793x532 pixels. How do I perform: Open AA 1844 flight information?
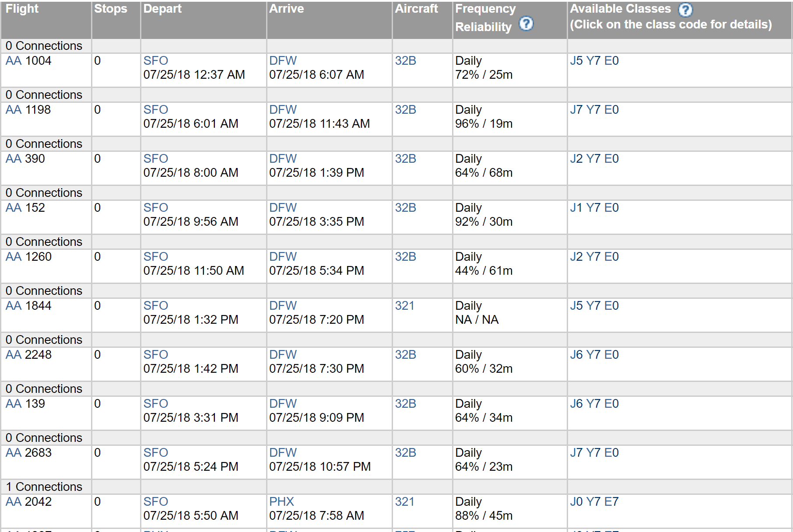tap(28, 306)
